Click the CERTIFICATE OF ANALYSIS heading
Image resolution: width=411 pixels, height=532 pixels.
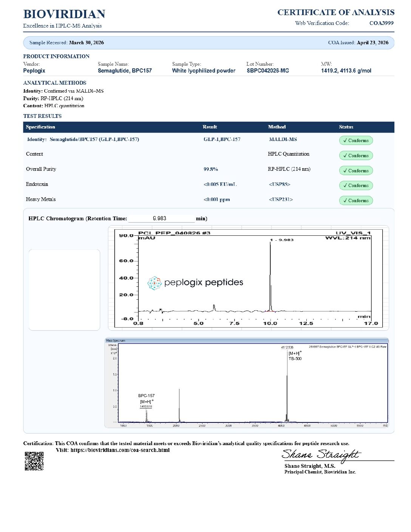coord(336,12)
